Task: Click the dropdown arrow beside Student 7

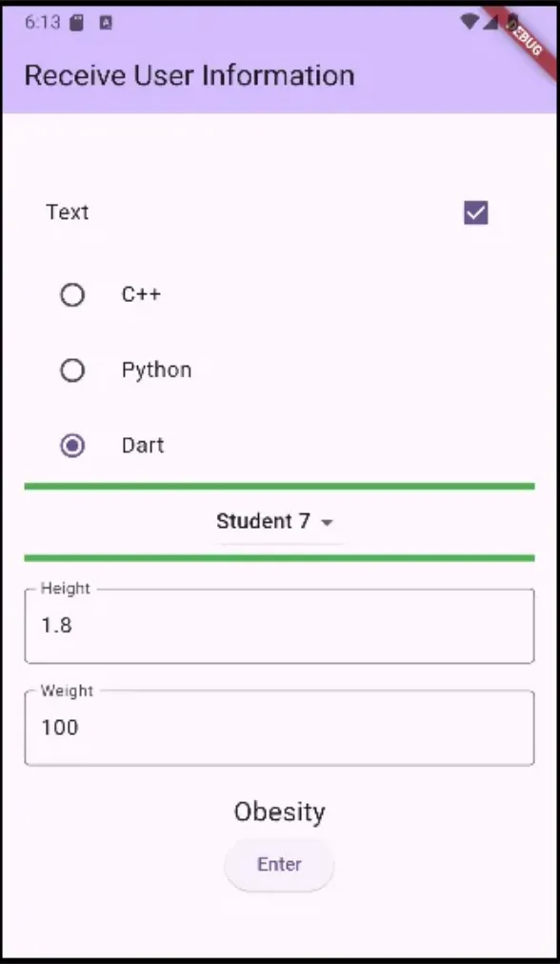Action: click(x=327, y=523)
